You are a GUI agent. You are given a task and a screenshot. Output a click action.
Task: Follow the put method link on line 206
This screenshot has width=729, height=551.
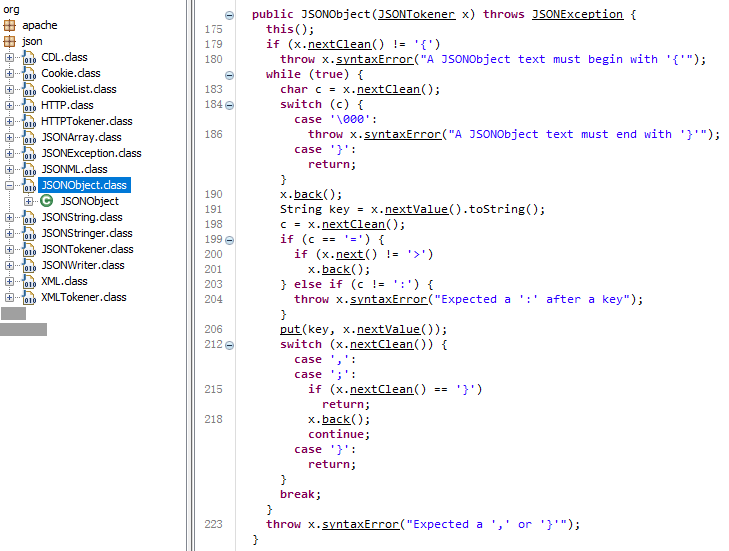(290, 329)
